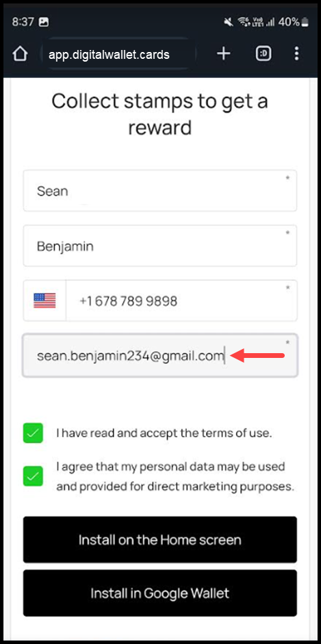321x644 pixels.
Task: Click the email field with sean.benjamin234@gmail.com
Action: coord(159,355)
